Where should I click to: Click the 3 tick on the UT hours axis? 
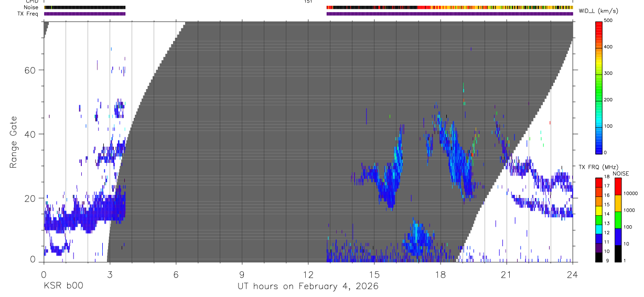coord(110,274)
